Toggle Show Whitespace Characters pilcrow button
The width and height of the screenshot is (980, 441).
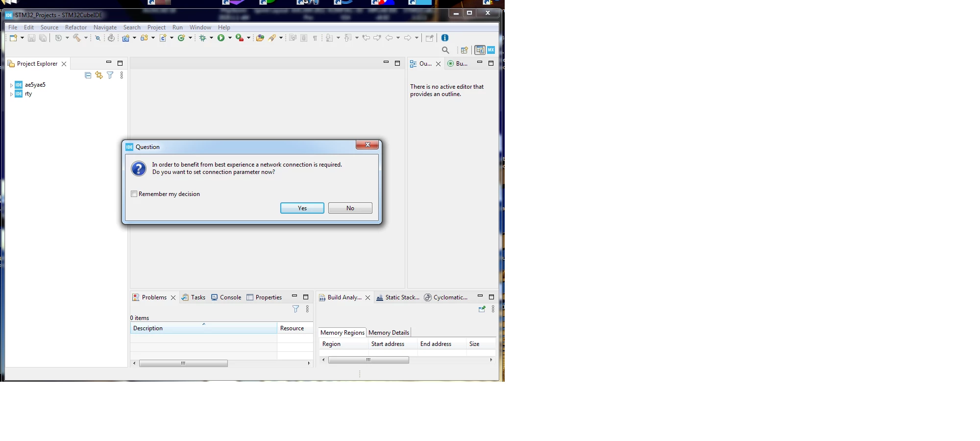coord(315,38)
